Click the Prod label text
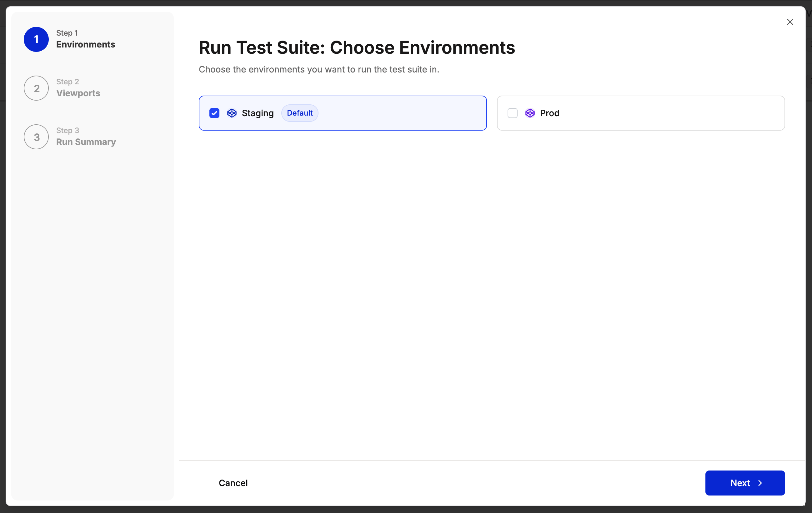812x513 pixels. [549, 113]
